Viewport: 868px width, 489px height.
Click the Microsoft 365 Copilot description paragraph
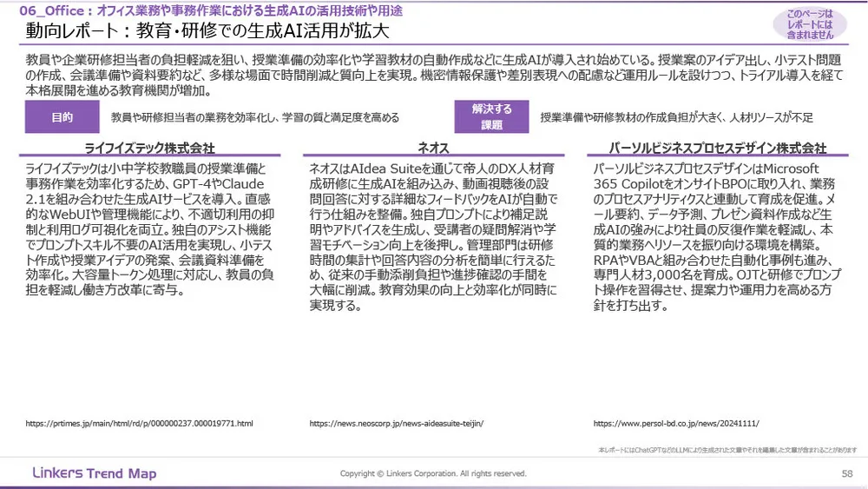click(718, 237)
